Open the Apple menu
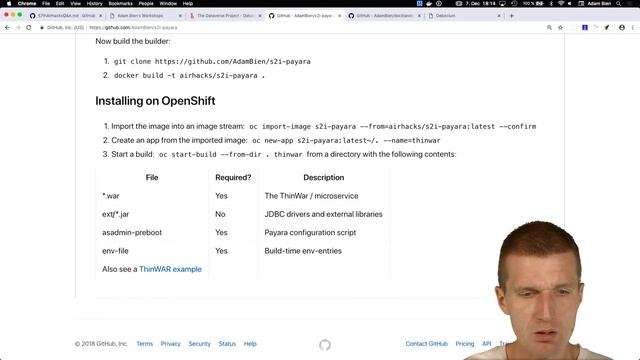Screen dimensions: 640x360 pyautogui.click(x=9, y=3)
